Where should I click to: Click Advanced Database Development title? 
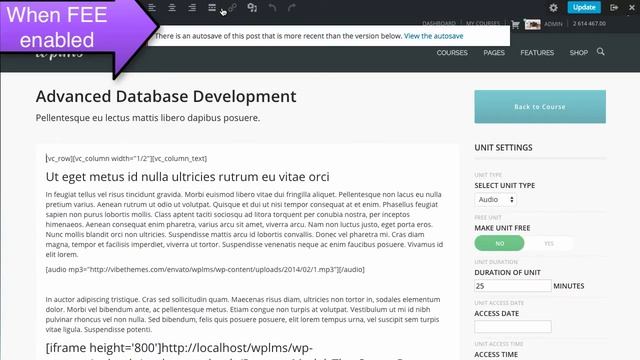point(166,96)
